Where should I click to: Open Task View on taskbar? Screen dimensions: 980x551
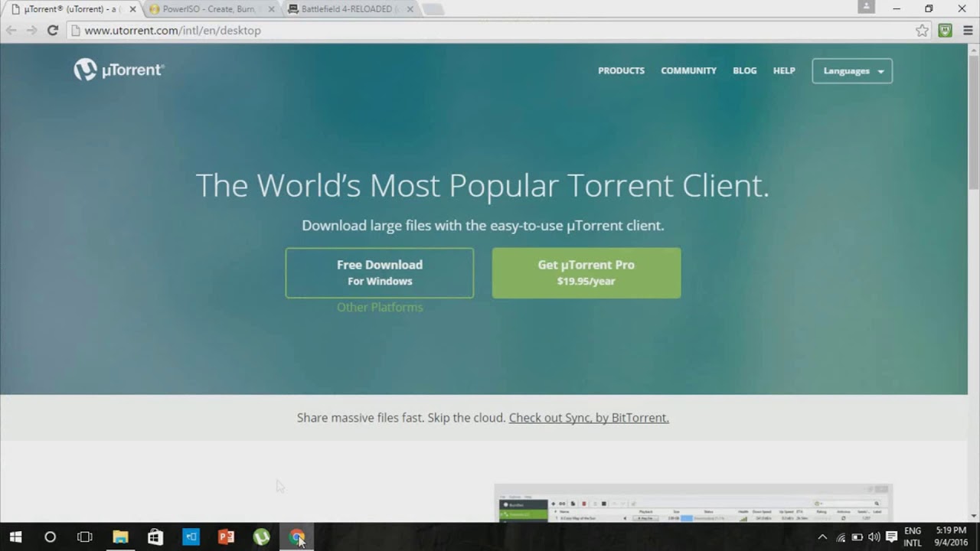(85, 537)
